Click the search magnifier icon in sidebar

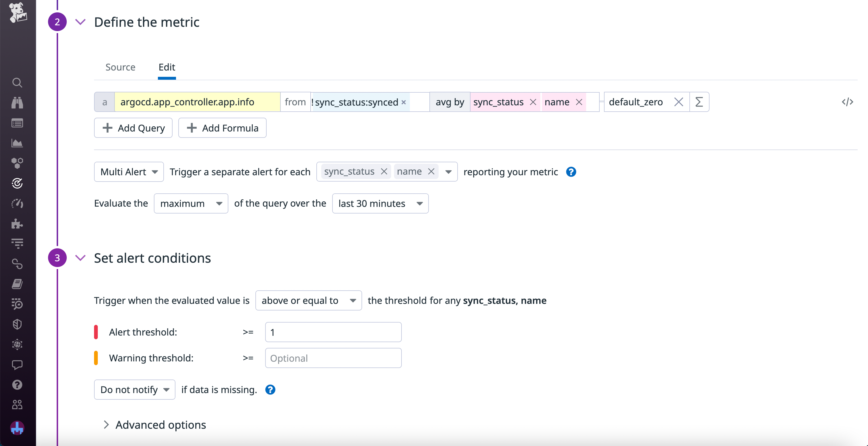(x=17, y=83)
